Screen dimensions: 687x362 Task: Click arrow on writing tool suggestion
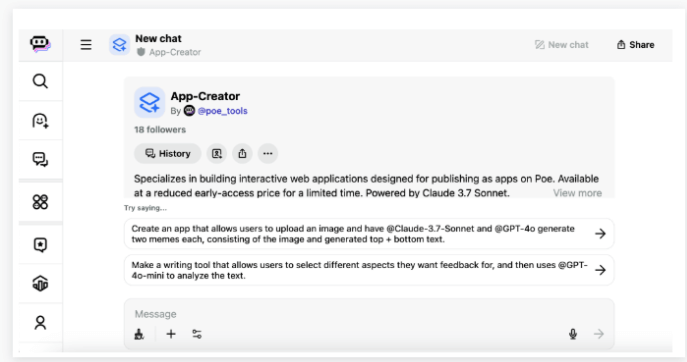pyautogui.click(x=600, y=270)
